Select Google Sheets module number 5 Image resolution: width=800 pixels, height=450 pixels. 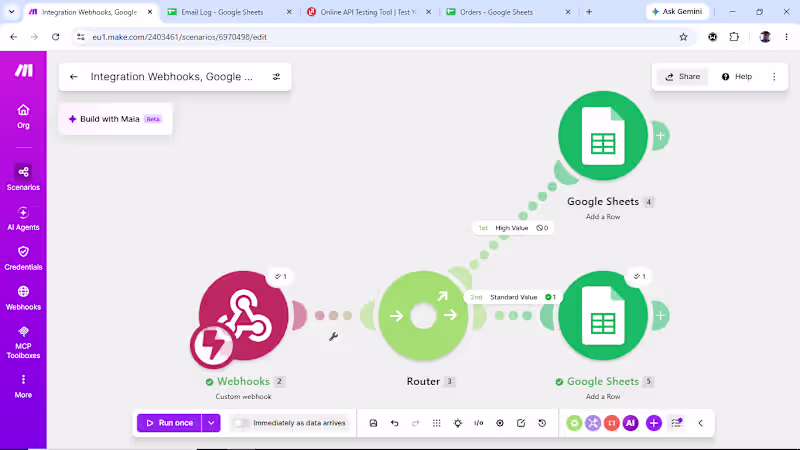click(x=603, y=316)
